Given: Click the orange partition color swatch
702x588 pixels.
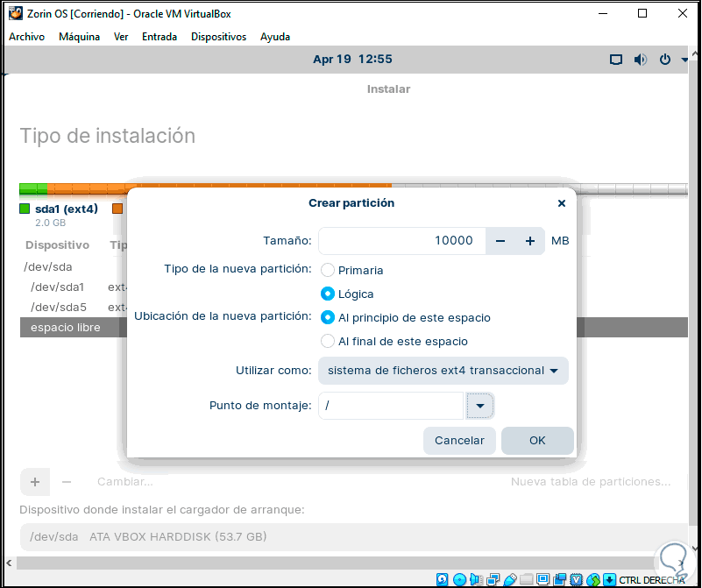Looking at the screenshot, I should (117, 209).
